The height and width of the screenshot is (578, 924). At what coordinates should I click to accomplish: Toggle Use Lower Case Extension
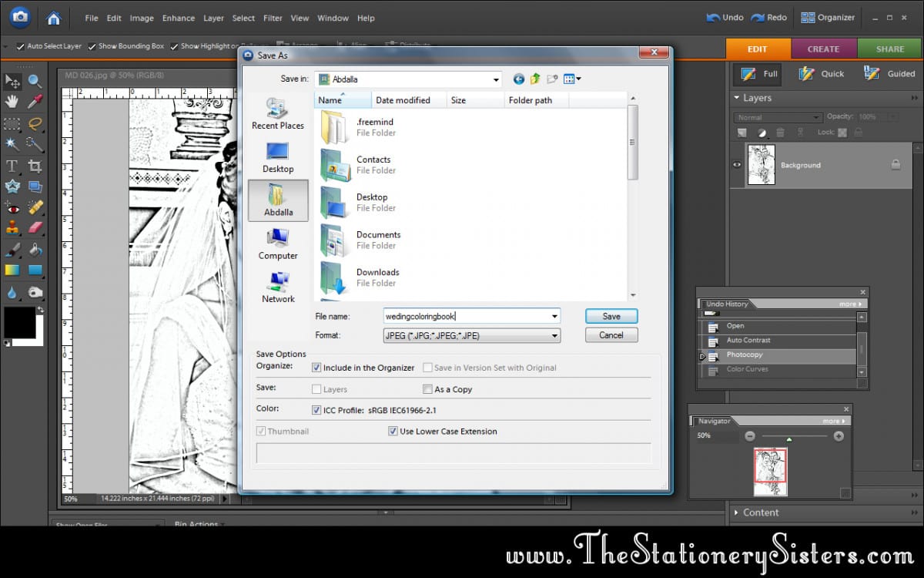click(x=393, y=431)
